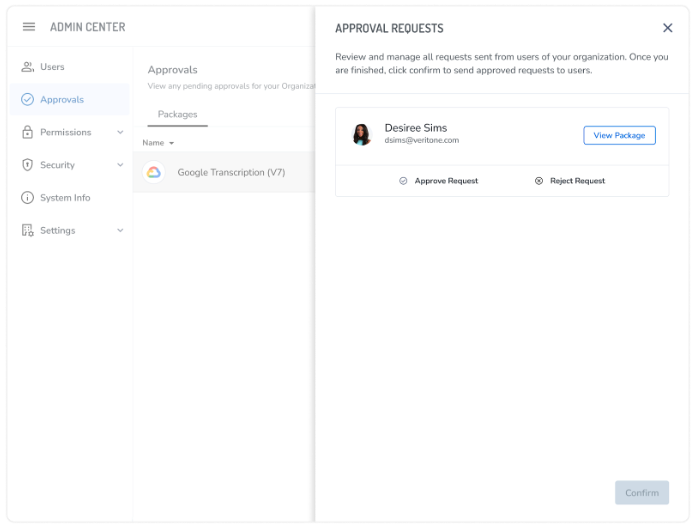
Task: Close the Approval Requests panel
Action: (668, 28)
